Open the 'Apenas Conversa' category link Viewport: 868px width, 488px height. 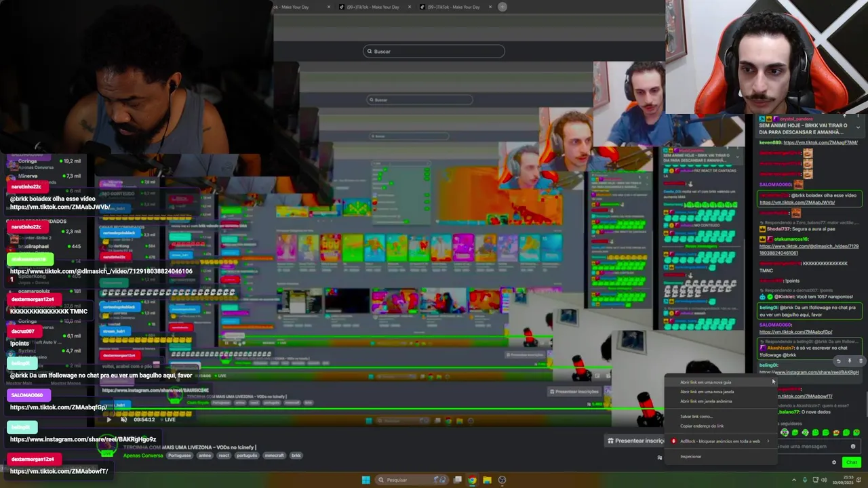tap(143, 455)
